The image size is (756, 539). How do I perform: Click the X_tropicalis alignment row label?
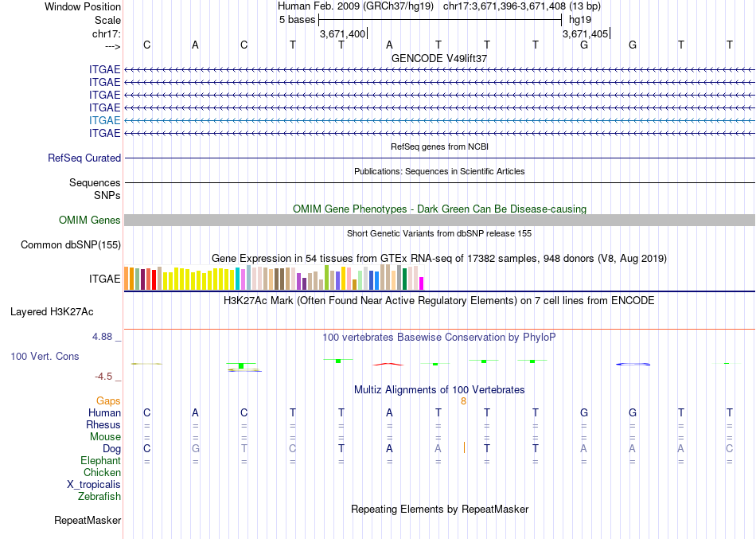click(x=94, y=485)
